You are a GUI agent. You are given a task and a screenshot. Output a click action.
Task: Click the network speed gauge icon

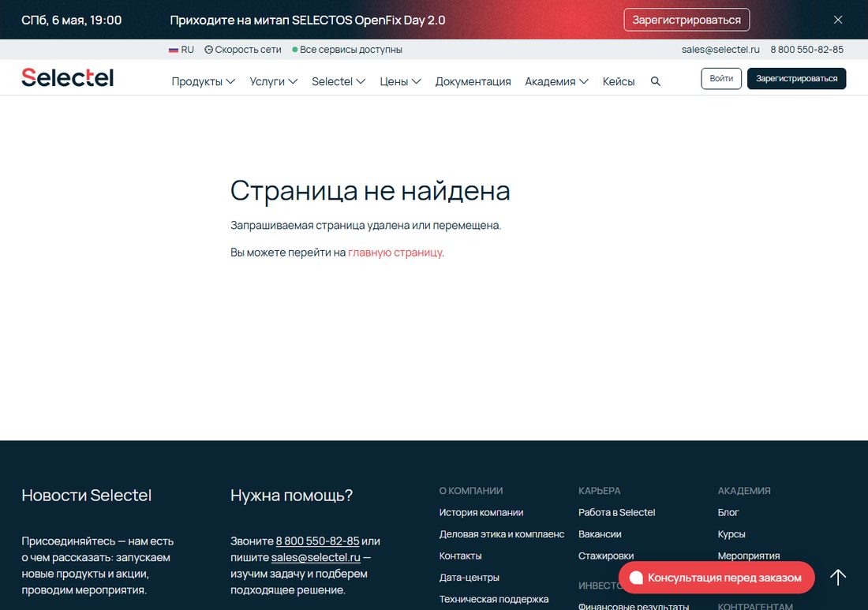pyautogui.click(x=208, y=50)
